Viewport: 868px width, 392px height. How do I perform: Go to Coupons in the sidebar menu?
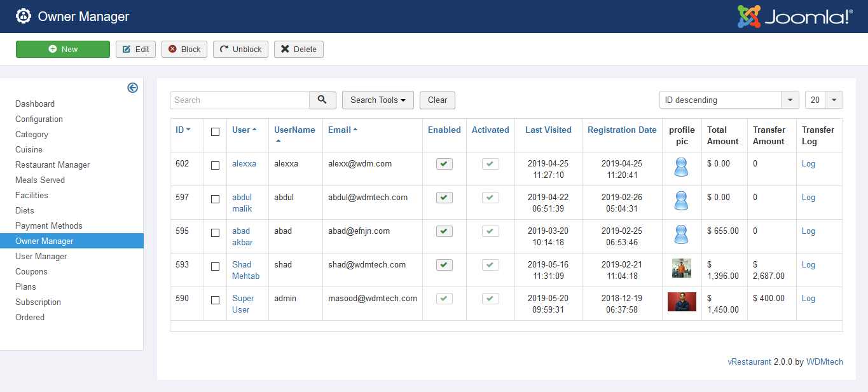(31, 271)
